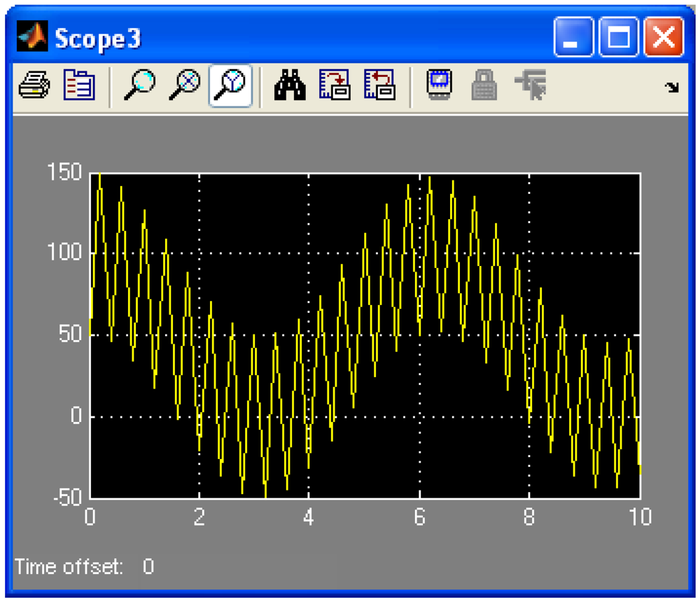The image size is (700, 604).
Task: Select the Zoom X-axis tool
Action: [x=185, y=86]
